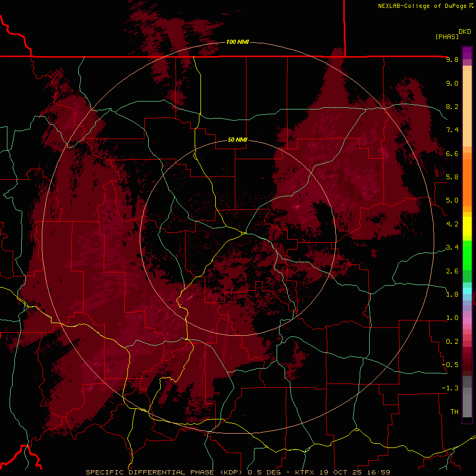Click the 1.0 legend value
The image size is (476, 476).
(x=452, y=318)
